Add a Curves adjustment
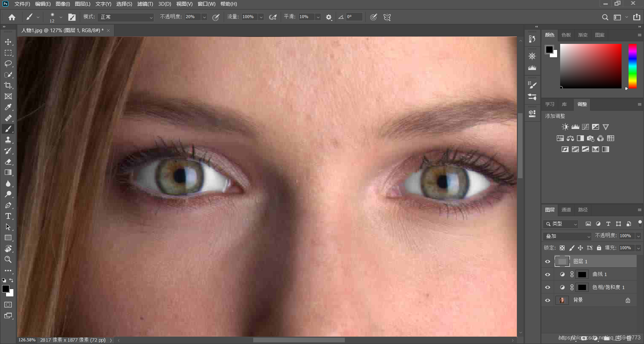Image resolution: width=644 pixels, height=344 pixels. 585,127
